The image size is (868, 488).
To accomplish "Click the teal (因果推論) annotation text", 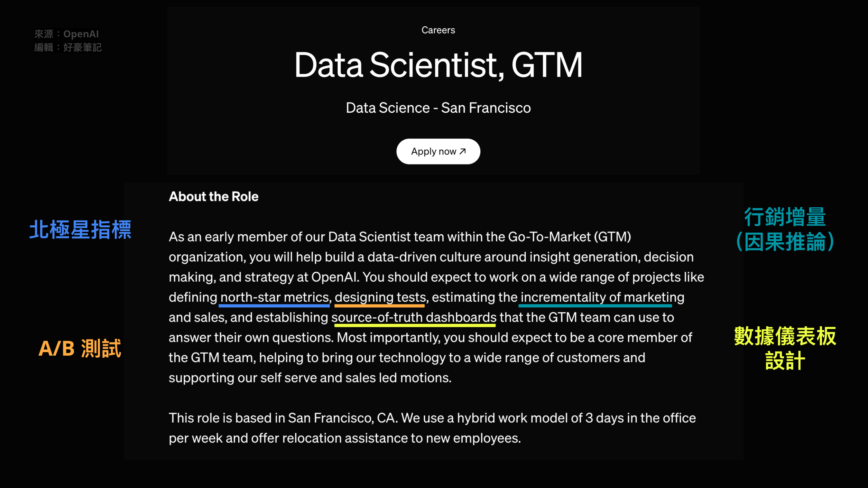I will 785,242.
